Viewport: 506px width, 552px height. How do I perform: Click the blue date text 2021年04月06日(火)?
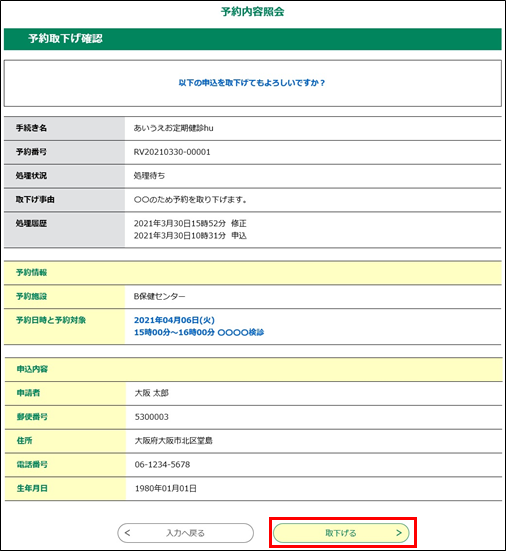[x=174, y=320]
